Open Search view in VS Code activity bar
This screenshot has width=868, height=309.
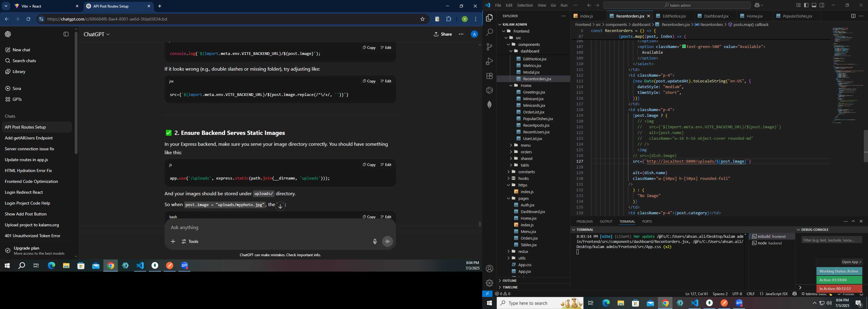[489, 32]
